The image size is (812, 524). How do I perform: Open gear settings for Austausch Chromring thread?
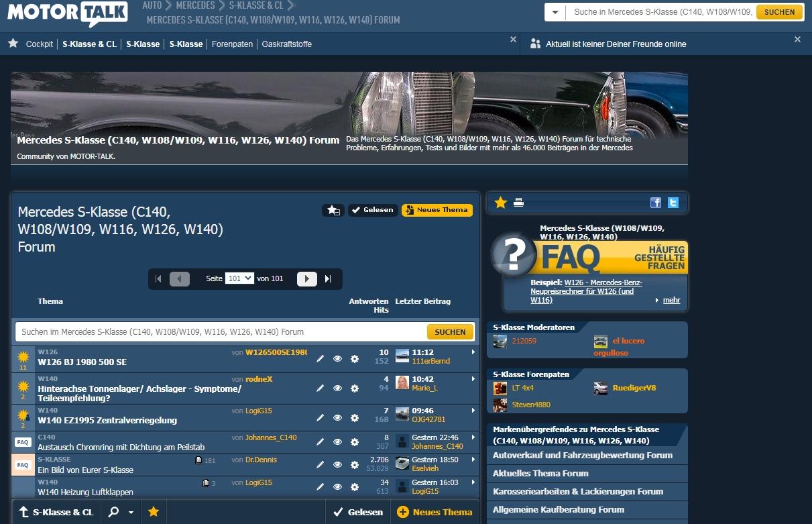[x=355, y=441]
